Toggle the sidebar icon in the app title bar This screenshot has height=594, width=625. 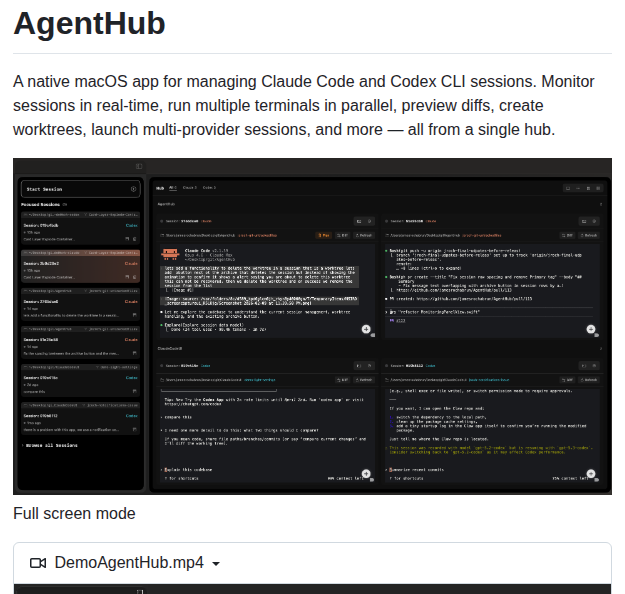pyautogui.click(x=139, y=166)
